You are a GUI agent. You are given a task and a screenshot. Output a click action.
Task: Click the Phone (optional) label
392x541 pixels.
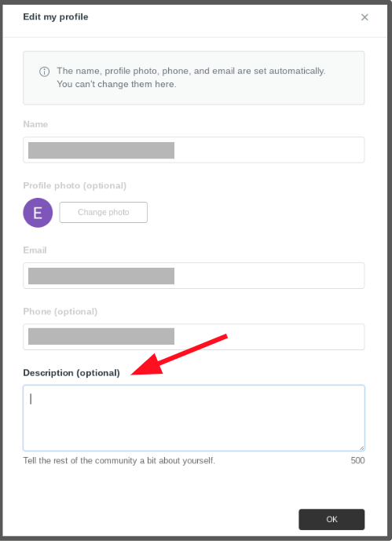(60, 312)
